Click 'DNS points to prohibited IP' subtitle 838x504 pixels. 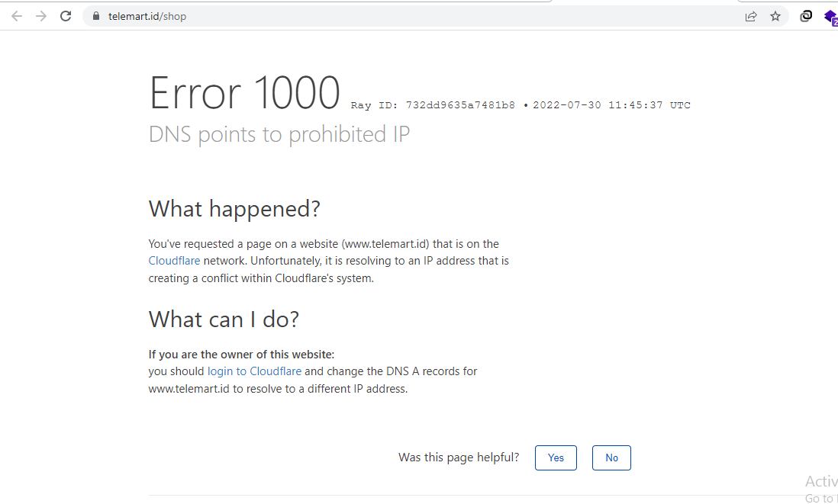click(279, 134)
